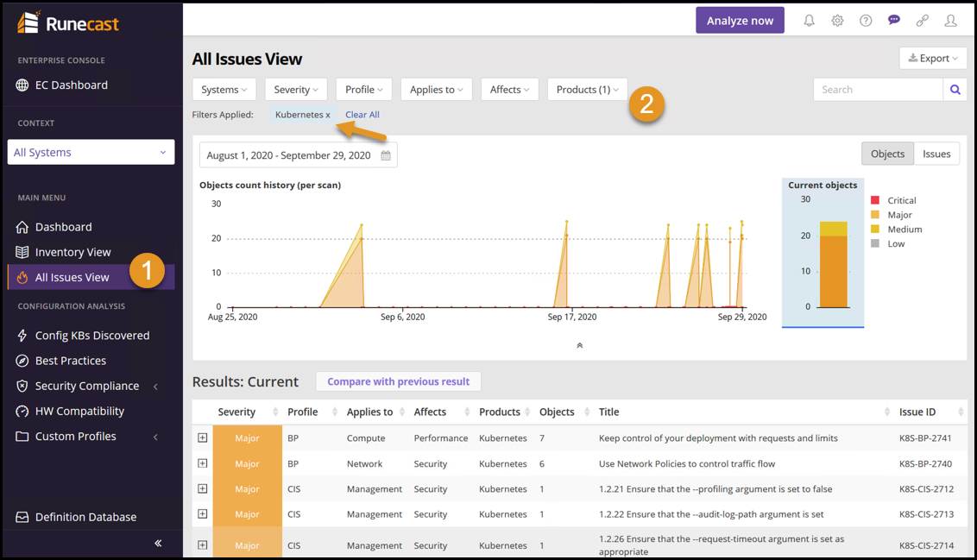Toggle Medium series in legend
The width and height of the screenshot is (977, 560).
[896, 230]
